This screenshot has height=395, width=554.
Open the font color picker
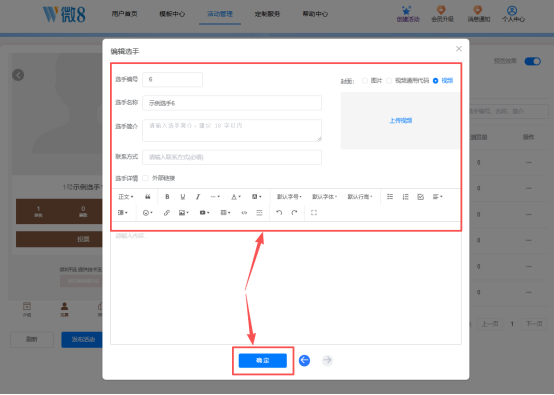(236, 197)
